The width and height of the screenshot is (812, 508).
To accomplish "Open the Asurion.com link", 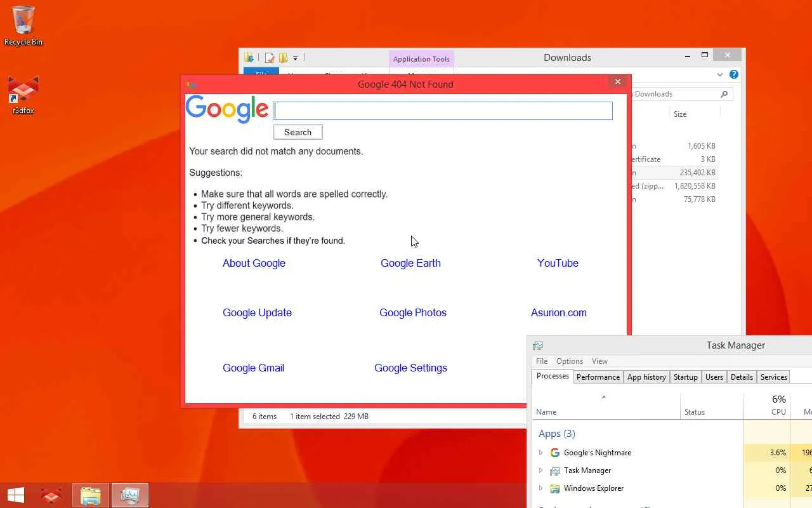I will tap(559, 312).
